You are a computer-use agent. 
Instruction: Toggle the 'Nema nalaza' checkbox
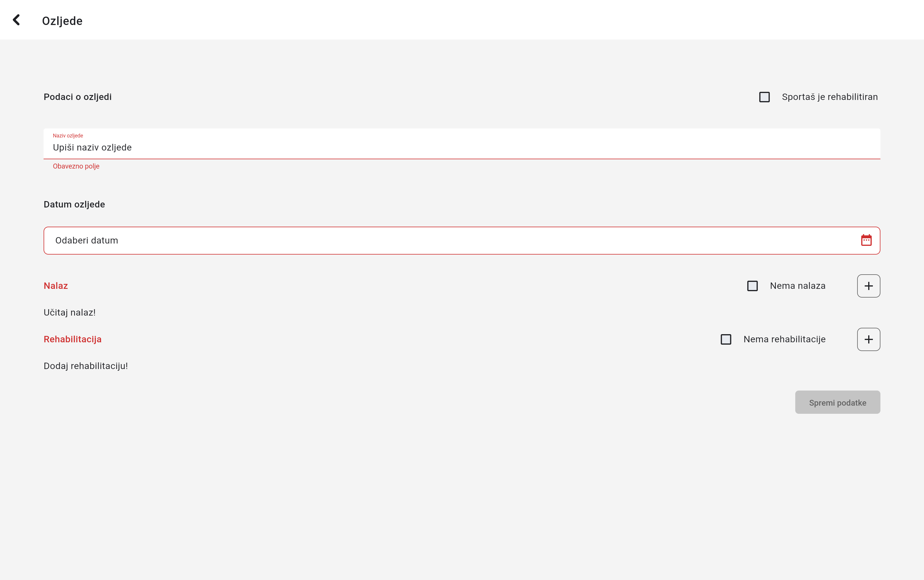point(752,286)
